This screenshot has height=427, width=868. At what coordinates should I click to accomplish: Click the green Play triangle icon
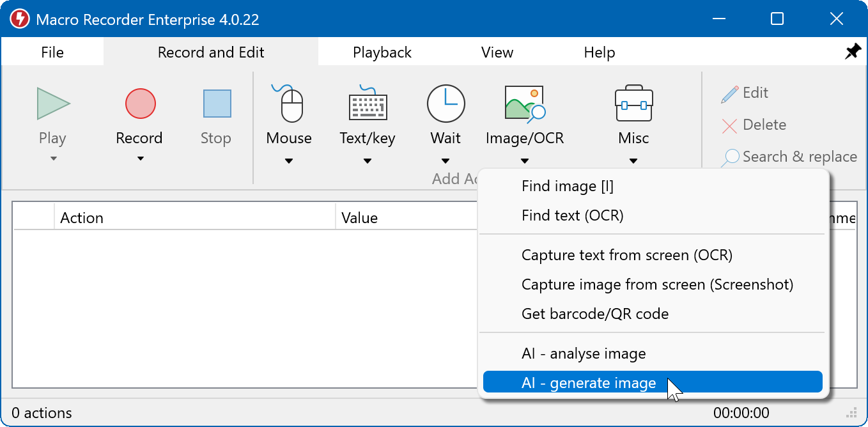(x=53, y=104)
